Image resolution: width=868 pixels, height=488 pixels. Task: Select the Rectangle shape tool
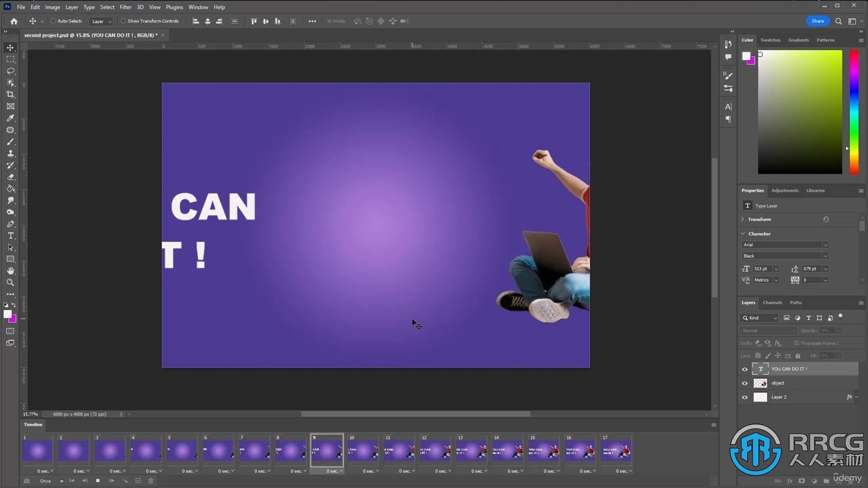10,259
